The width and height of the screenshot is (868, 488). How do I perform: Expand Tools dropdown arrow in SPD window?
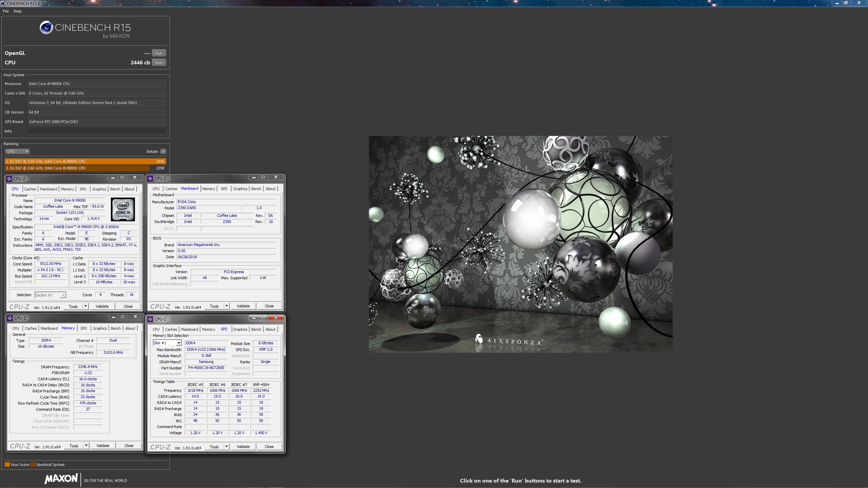[227, 447]
